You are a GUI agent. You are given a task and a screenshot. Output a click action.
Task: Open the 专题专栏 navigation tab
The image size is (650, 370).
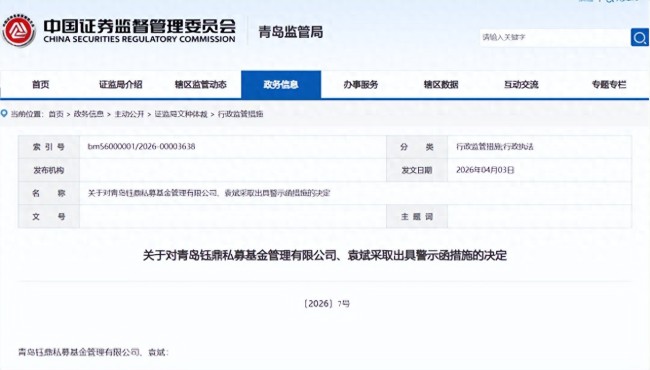pyautogui.click(x=609, y=85)
